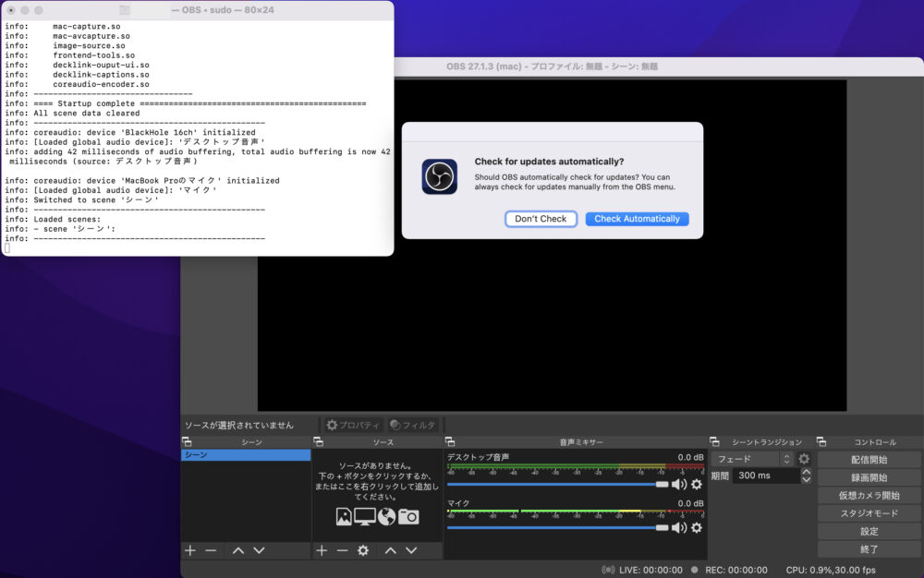Viewport: 924px width, 578px height.
Task: Mute the デスクトップ音声 speaker icon
Action: (x=679, y=485)
